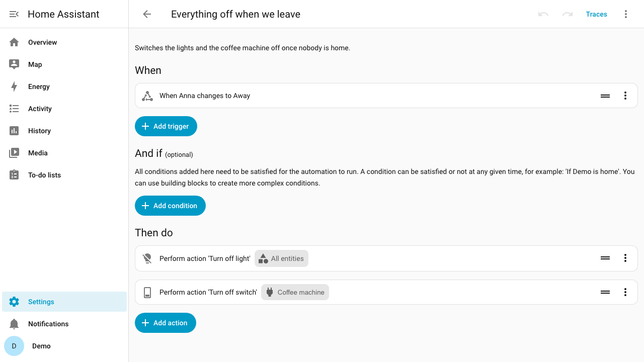
Task: Click the Activity list icon
Action: 14,109
